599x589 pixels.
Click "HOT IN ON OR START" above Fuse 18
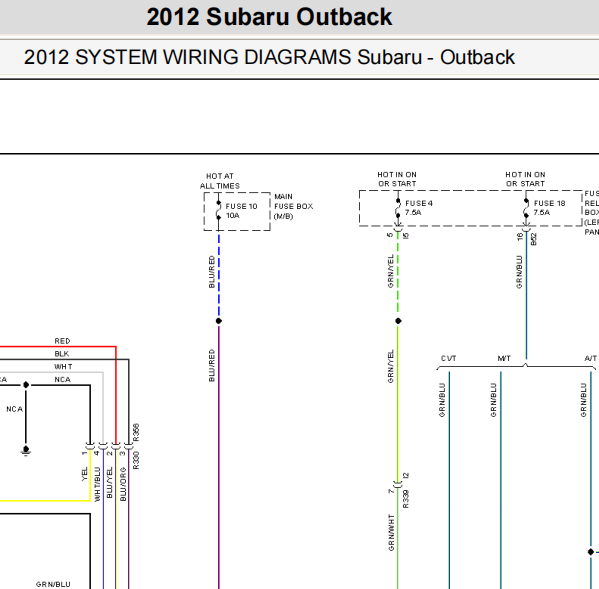525,179
